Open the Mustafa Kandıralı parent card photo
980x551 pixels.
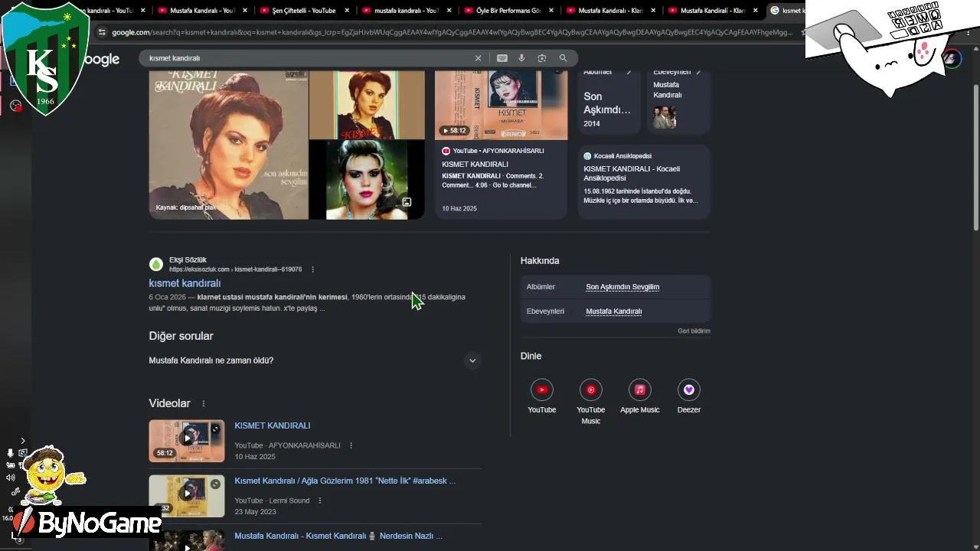pos(665,117)
